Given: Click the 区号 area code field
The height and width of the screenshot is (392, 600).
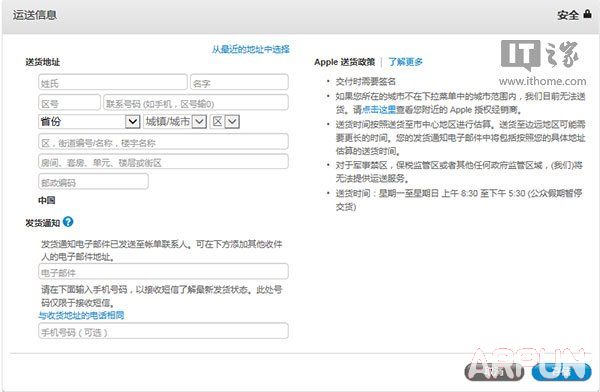Looking at the screenshot, I should pos(69,103).
